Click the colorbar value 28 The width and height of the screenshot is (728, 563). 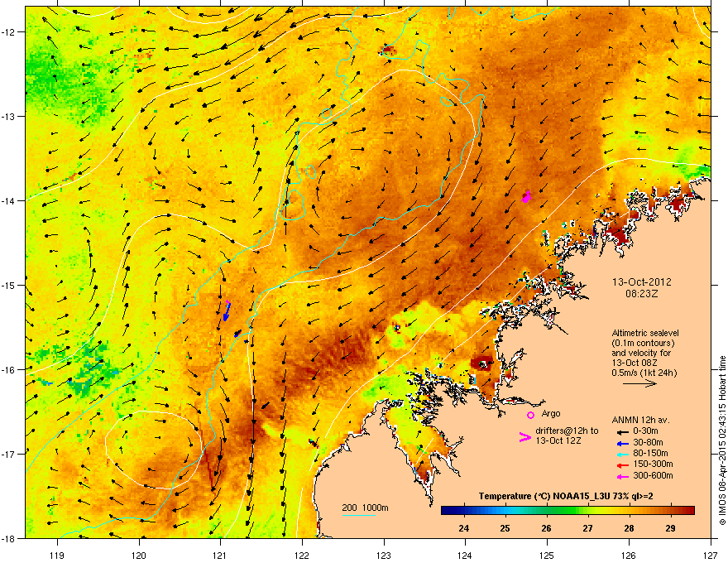point(629,528)
